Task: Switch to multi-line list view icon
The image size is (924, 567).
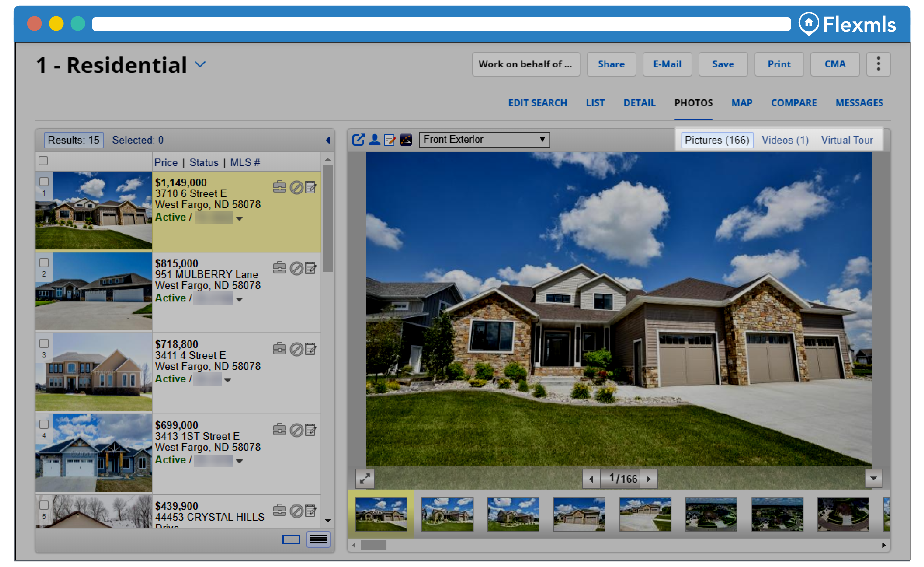Action: click(318, 539)
